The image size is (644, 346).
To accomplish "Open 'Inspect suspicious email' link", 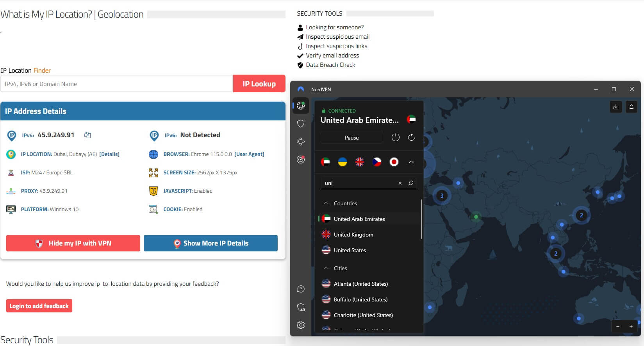I will [337, 37].
